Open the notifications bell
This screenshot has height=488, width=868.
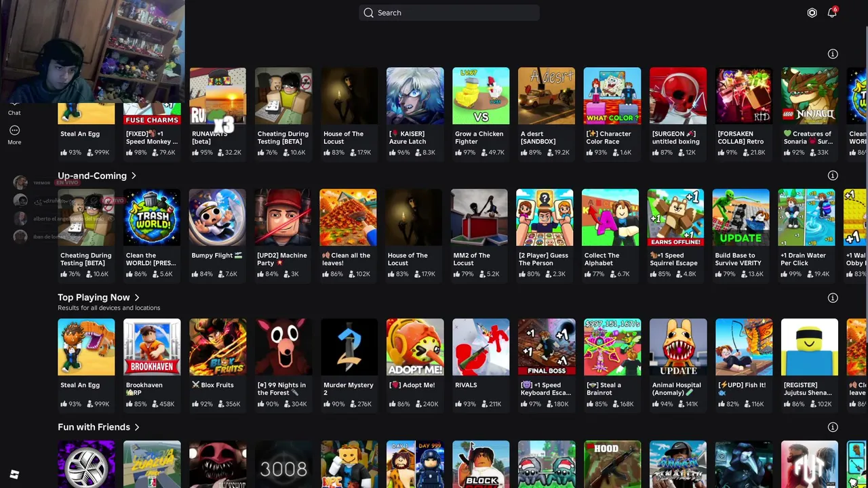coord(832,12)
